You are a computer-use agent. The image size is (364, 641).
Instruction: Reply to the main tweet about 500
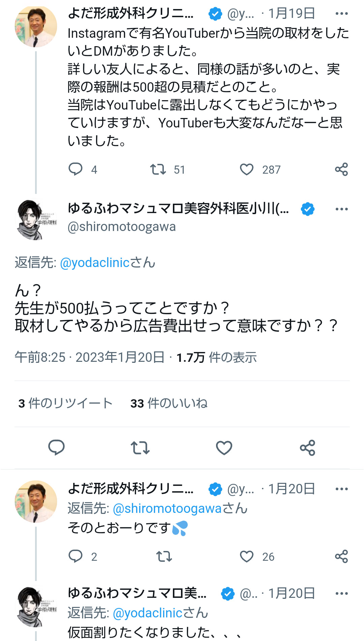tap(56, 448)
